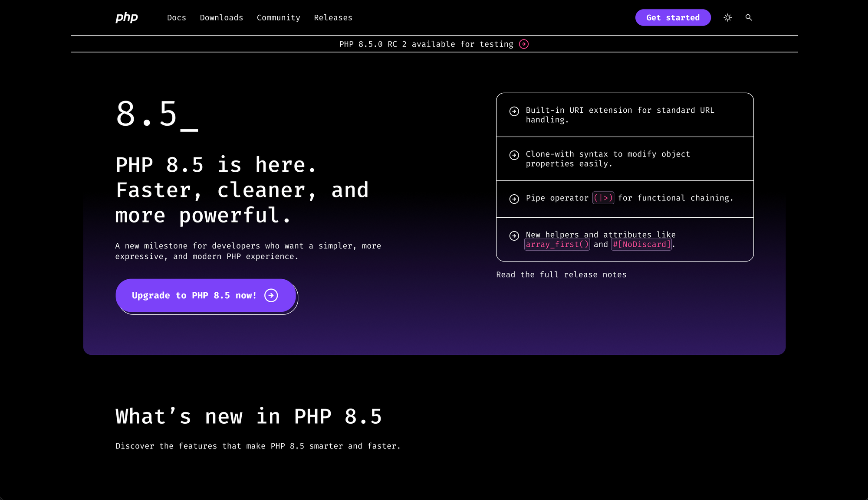Screen dimensions: 868x500
Task: Click arrow icon next to URI extension item
Action: pyautogui.click(x=514, y=111)
